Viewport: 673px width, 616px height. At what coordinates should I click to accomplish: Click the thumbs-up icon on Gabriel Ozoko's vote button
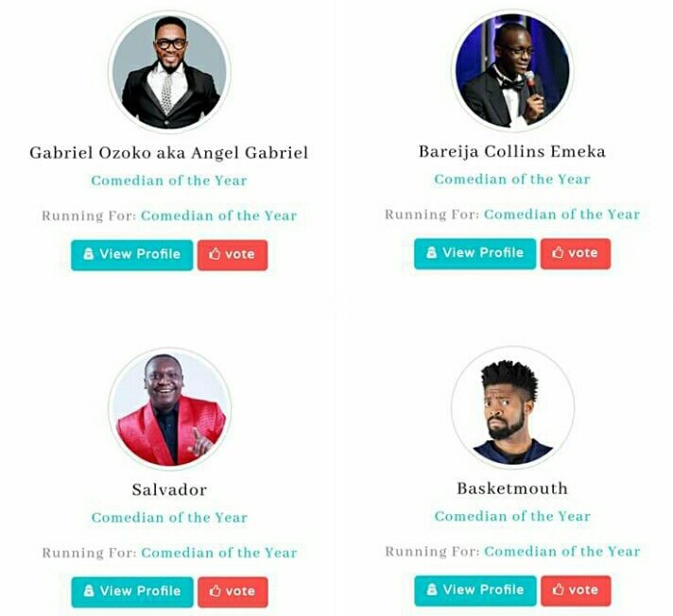[215, 254]
